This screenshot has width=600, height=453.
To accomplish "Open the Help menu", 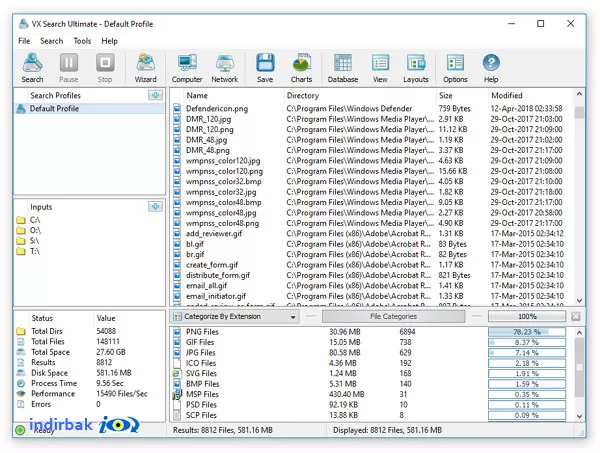I will click(109, 41).
